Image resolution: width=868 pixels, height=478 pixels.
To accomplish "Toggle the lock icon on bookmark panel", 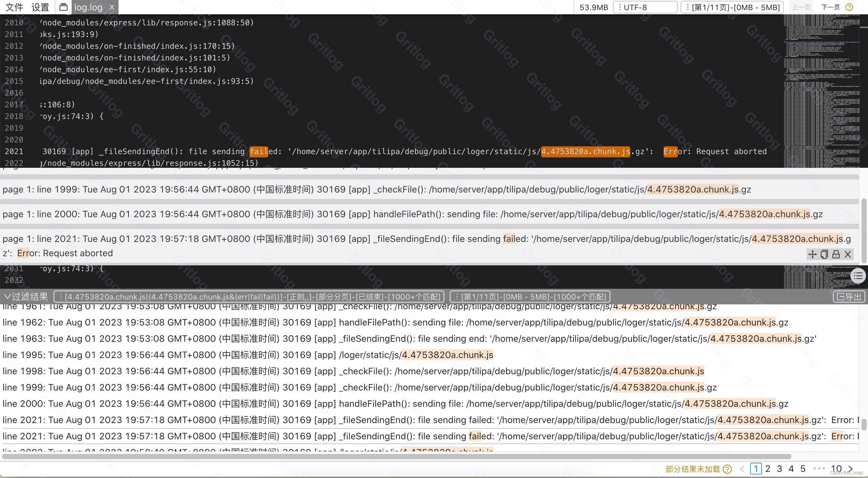I will click(x=836, y=254).
